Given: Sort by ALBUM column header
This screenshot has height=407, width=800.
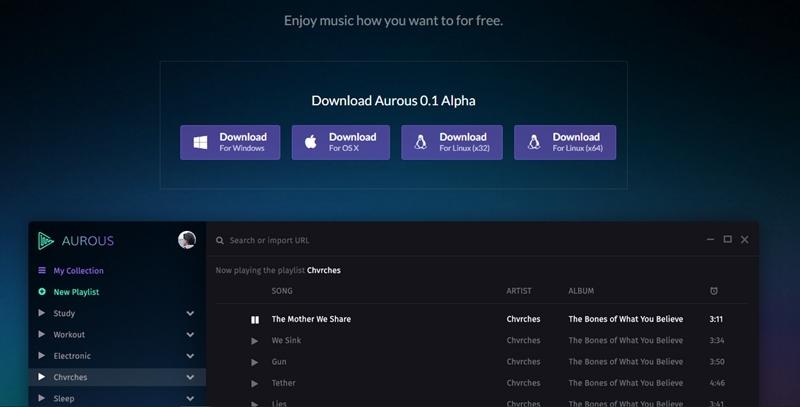Looking at the screenshot, I should tap(581, 291).
